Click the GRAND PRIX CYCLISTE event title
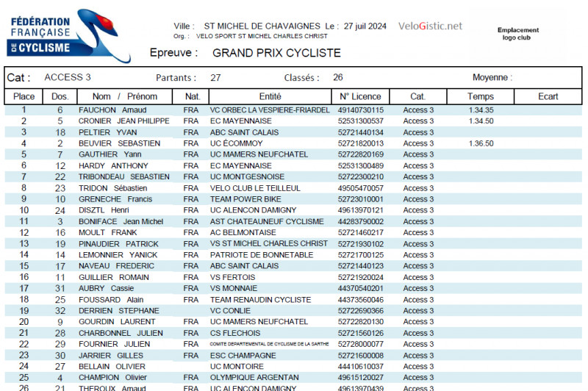588x391 pixels. [276, 53]
